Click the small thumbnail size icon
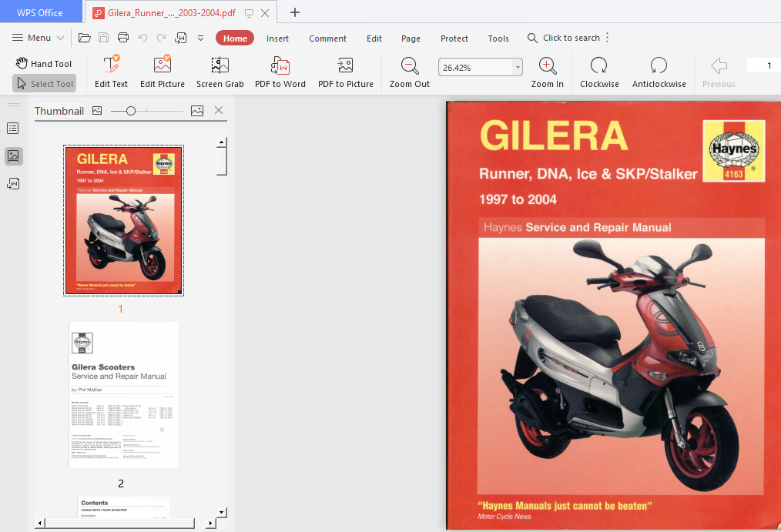 point(97,111)
